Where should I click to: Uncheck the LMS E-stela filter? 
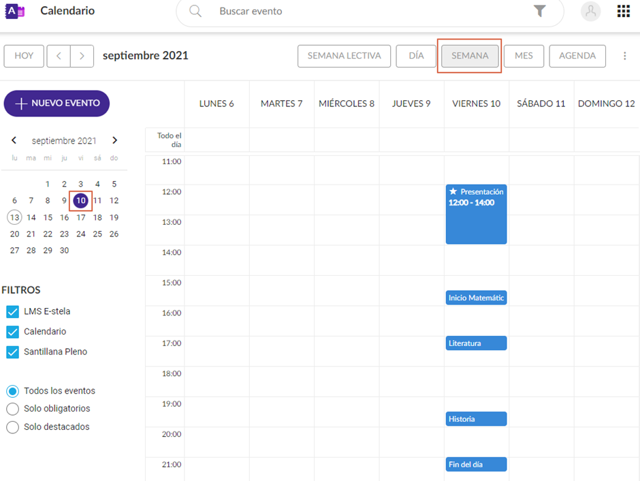coord(13,312)
